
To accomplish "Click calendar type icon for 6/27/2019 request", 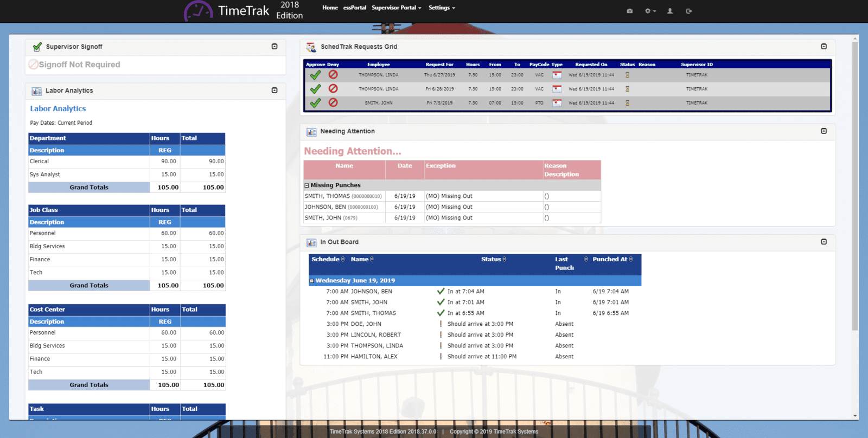I will pos(557,75).
